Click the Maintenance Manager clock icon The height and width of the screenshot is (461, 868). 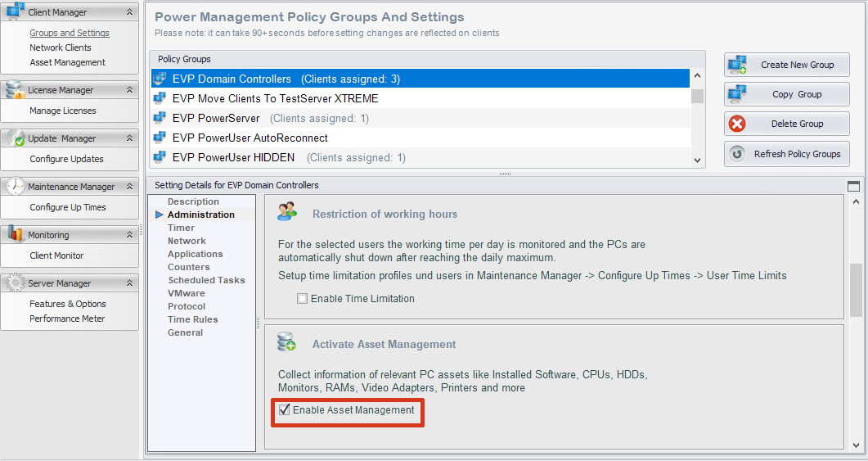click(x=15, y=187)
